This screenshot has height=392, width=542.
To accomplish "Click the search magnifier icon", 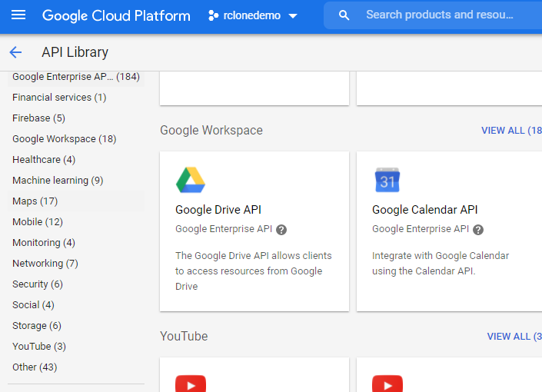I will [344, 15].
